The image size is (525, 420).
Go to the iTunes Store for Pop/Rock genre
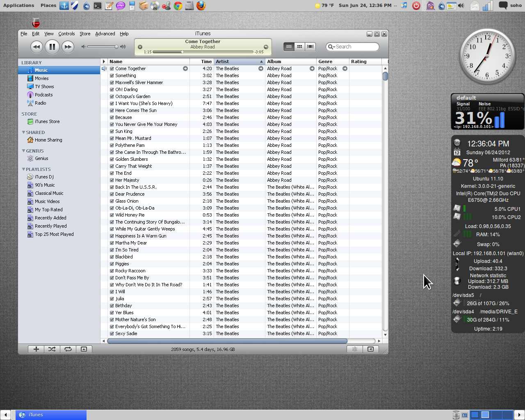tap(345, 68)
